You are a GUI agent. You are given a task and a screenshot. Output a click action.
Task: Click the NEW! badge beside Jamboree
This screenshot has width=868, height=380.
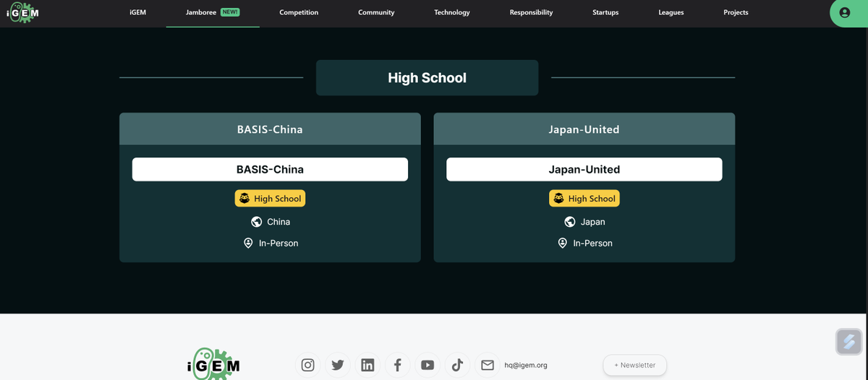click(230, 12)
